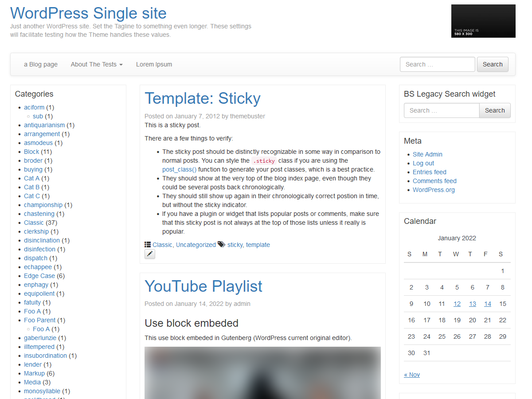The height and width of the screenshot is (399, 532).
Task: Log out via the Meta widget link
Action: coord(423,163)
